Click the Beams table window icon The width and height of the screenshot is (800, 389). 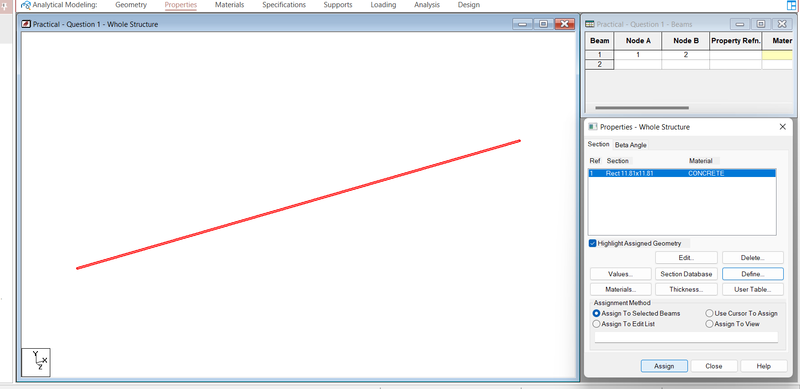pos(589,24)
